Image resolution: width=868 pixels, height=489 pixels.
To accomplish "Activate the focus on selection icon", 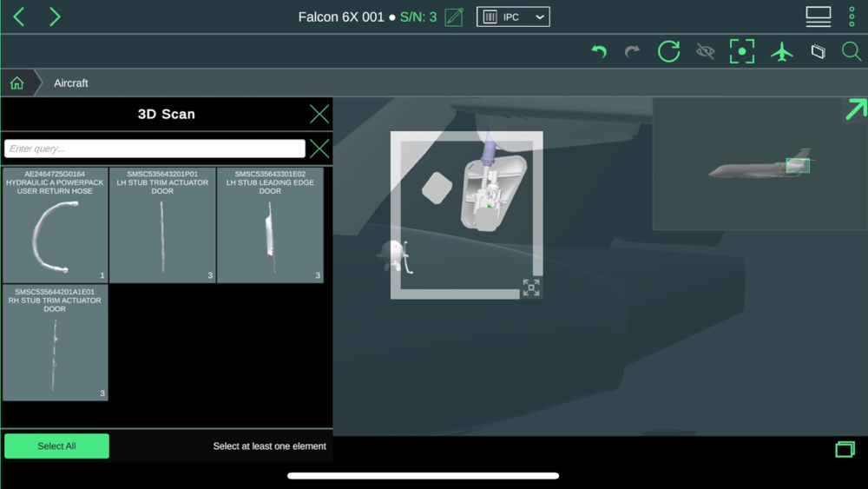I will 742,51.
